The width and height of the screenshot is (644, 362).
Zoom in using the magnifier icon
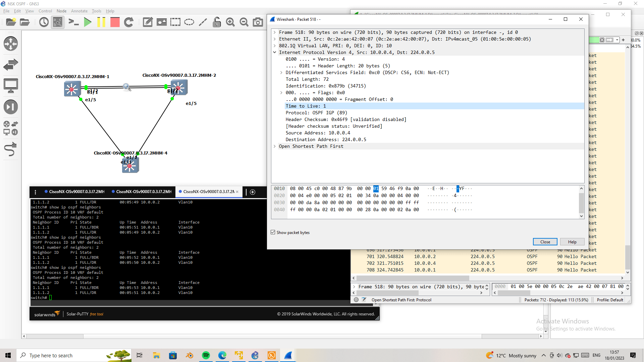coord(230,22)
